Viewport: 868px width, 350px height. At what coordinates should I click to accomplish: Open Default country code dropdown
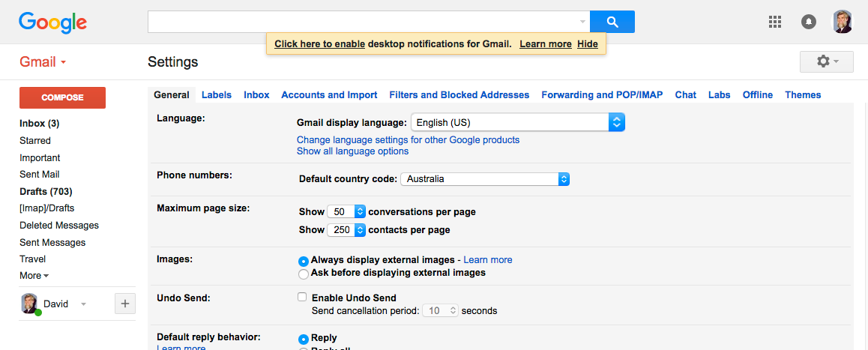pyautogui.click(x=485, y=179)
